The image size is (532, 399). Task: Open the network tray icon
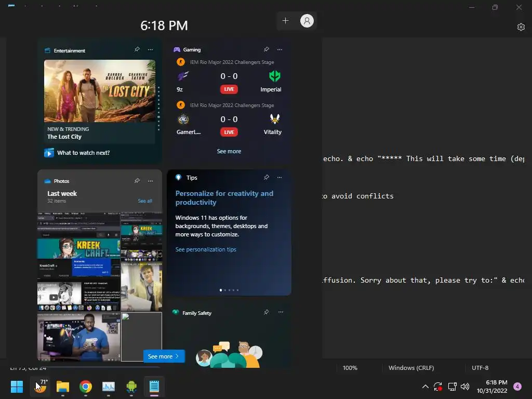tap(452, 387)
